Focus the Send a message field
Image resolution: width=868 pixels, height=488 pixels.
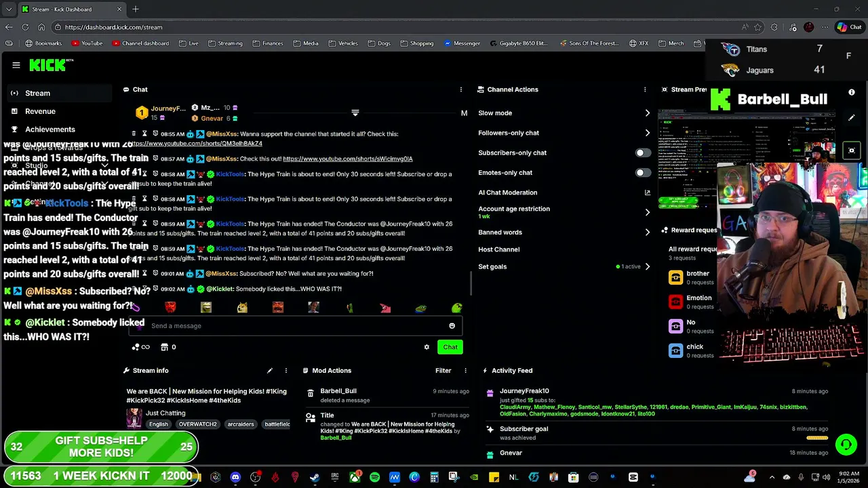(296, 326)
